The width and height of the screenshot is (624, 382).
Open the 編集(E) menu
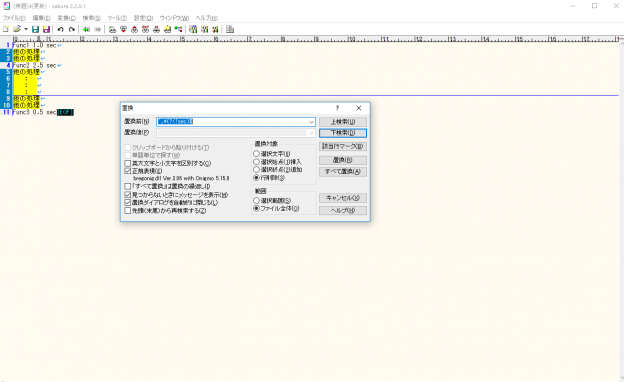(41, 18)
